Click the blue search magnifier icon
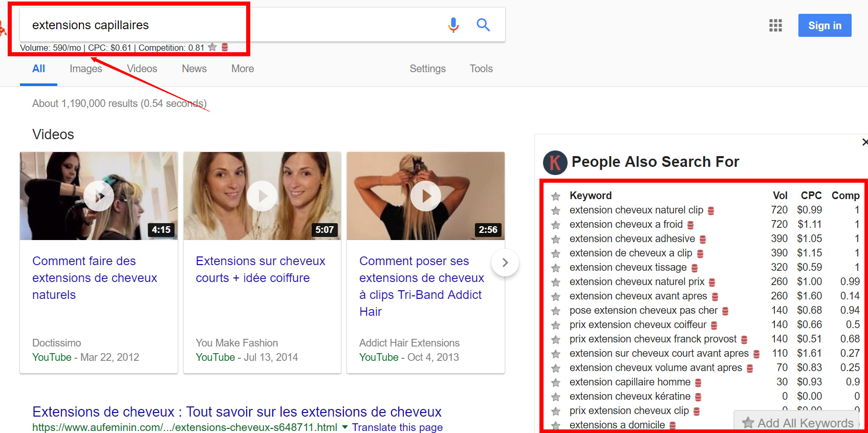868x433 pixels. [483, 25]
